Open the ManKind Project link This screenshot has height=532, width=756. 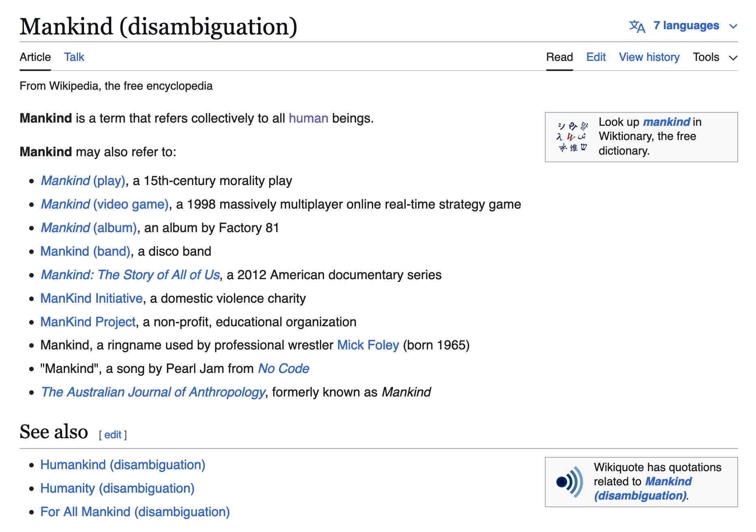[x=88, y=322]
